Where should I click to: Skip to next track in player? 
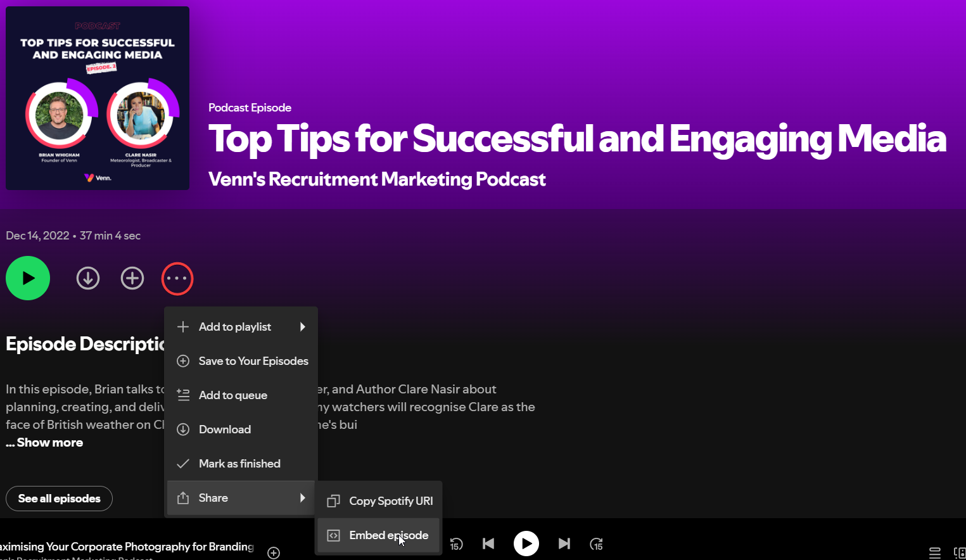tap(564, 544)
